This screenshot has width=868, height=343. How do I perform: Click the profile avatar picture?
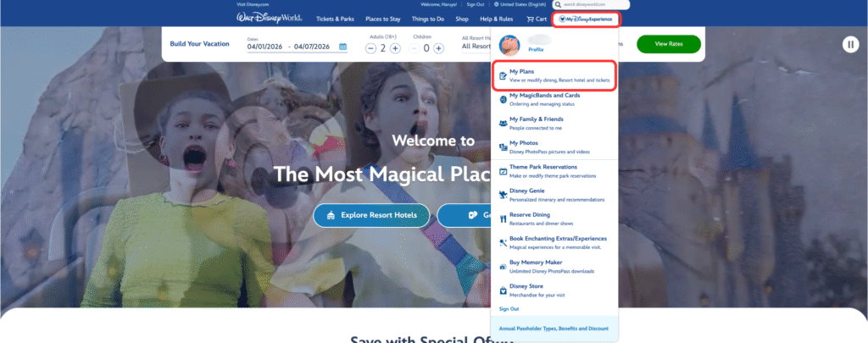[509, 45]
